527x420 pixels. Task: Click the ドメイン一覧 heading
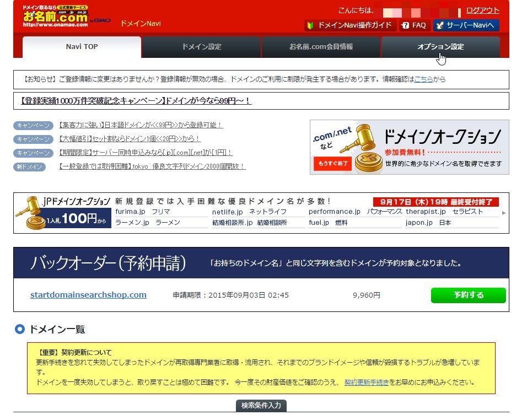point(57,329)
